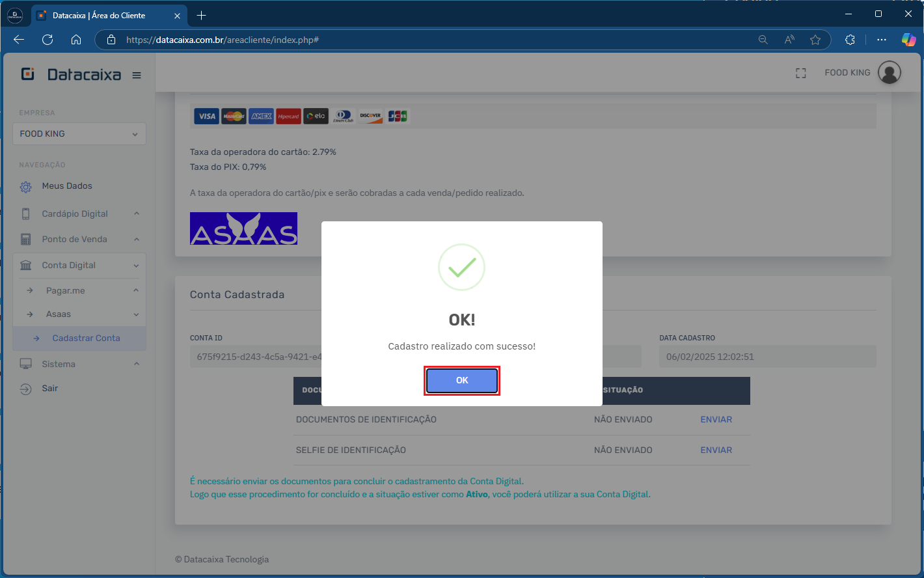The height and width of the screenshot is (578, 924).
Task: Click the Cardápio Digital phone icon
Action: [x=26, y=214]
